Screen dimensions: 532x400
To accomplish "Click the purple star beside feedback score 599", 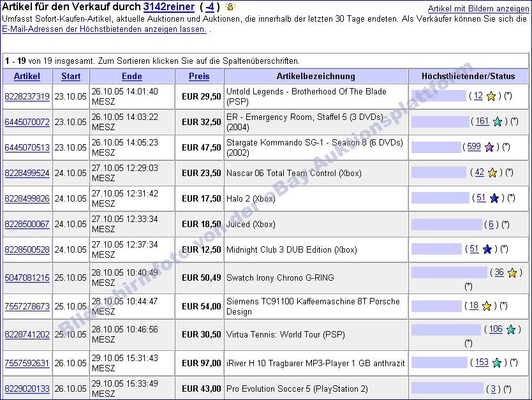I will tap(489, 147).
